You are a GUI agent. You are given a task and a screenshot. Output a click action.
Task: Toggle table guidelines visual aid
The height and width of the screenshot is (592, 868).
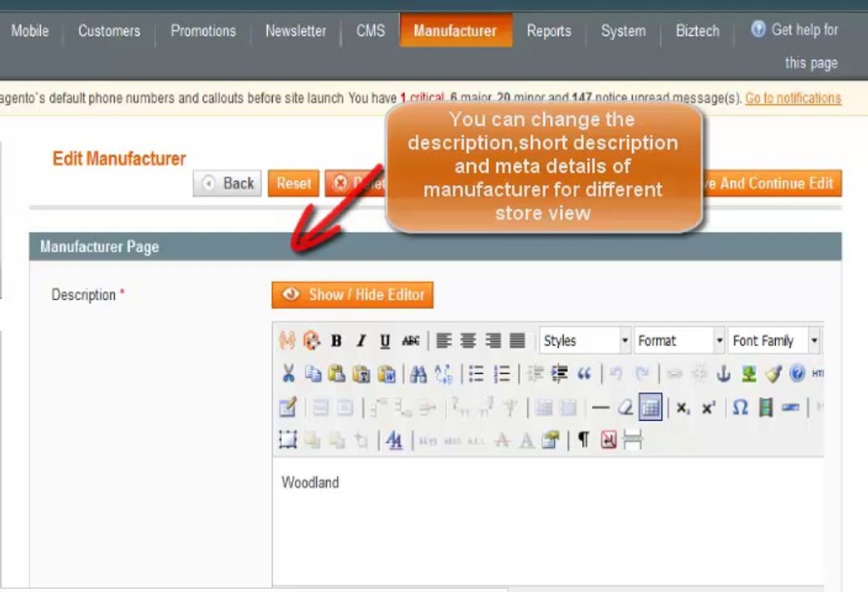click(x=650, y=408)
